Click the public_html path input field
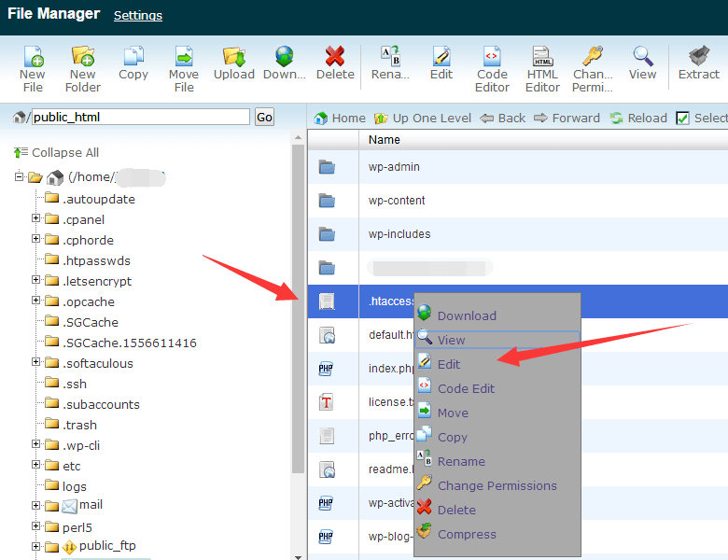This screenshot has height=560, width=728. click(140, 117)
